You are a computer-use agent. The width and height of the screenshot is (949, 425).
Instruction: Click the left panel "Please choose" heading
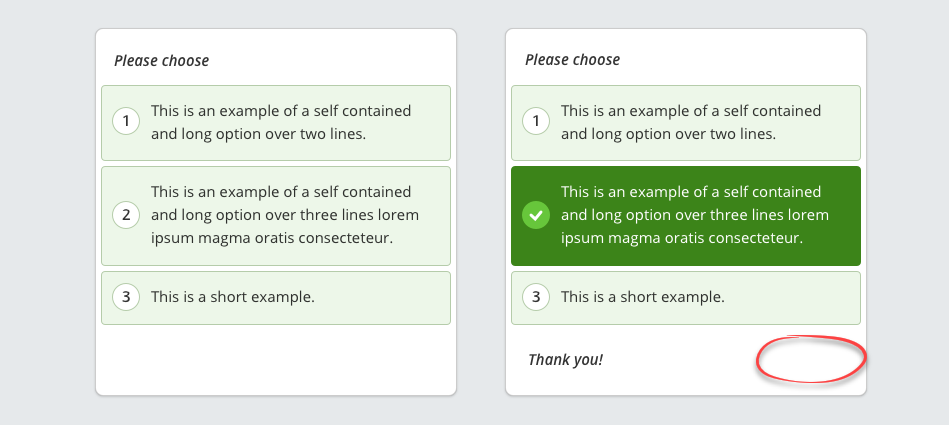(162, 61)
